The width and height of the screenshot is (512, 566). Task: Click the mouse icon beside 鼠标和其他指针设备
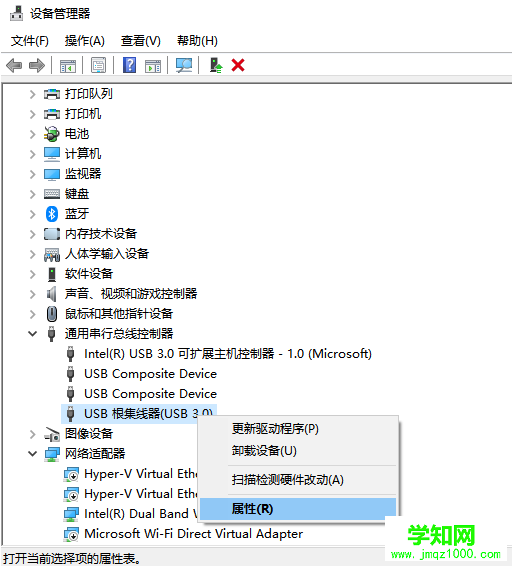[52, 314]
